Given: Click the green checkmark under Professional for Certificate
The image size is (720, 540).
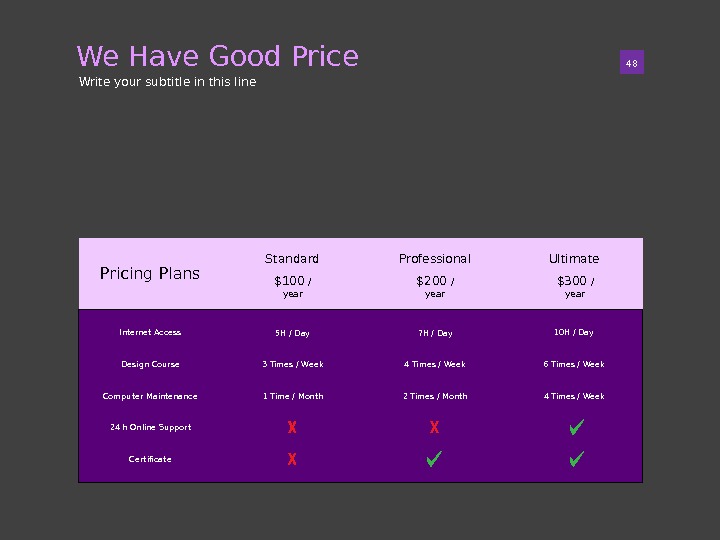Looking at the screenshot, I should pos(434,460).
